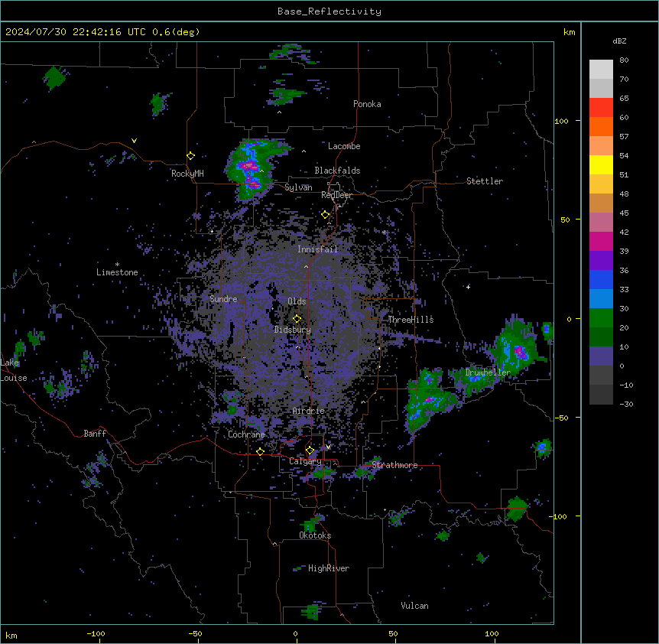This screenshot has height=644, width=659.
Task: Click the Ponoka city label
Action: [x=367, y=104]
